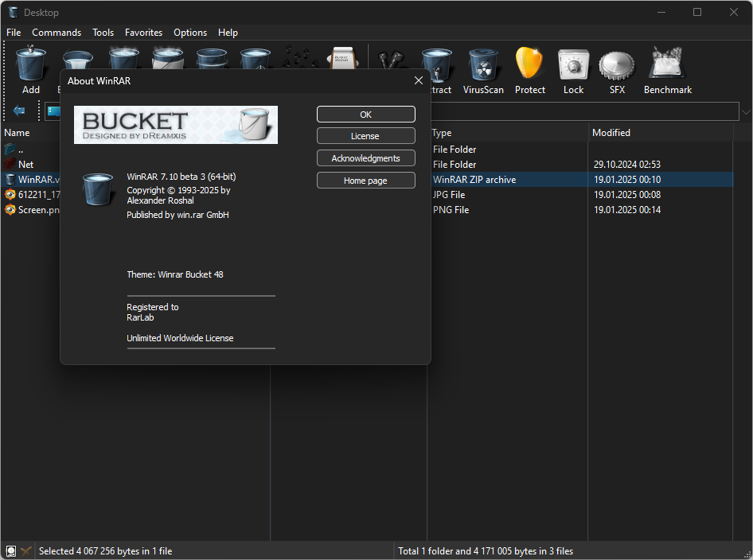This screenshot has width=753, height=560.
Task: Open the Favorites menu
Action: 143,32
